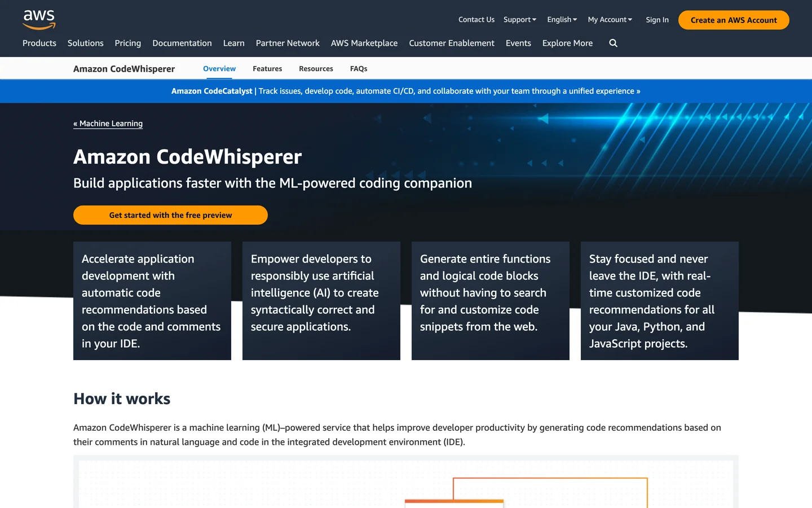Click the Stay focused card text

pyautogui.click(x=652, y=301)
